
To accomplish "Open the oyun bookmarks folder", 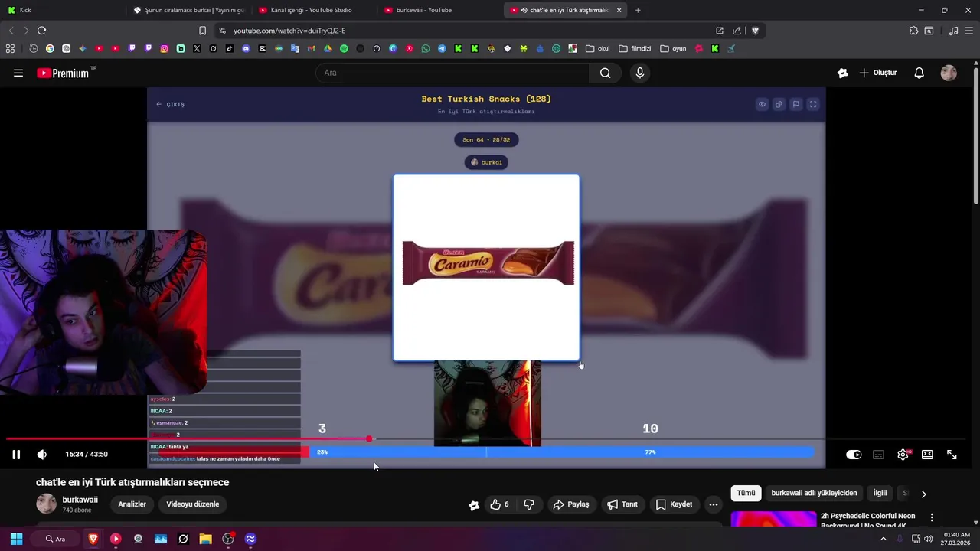I will [674, 48].
